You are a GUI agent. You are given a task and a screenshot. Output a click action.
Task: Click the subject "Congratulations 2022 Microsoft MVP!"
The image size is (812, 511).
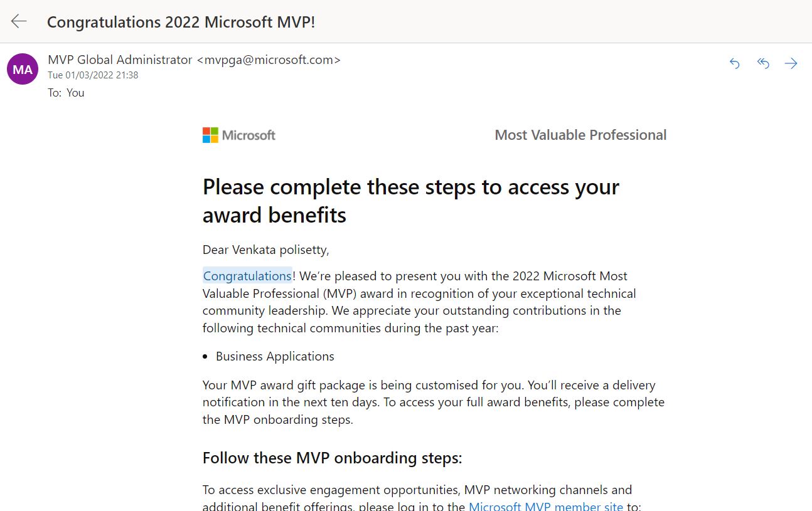(x=181, y=22)
